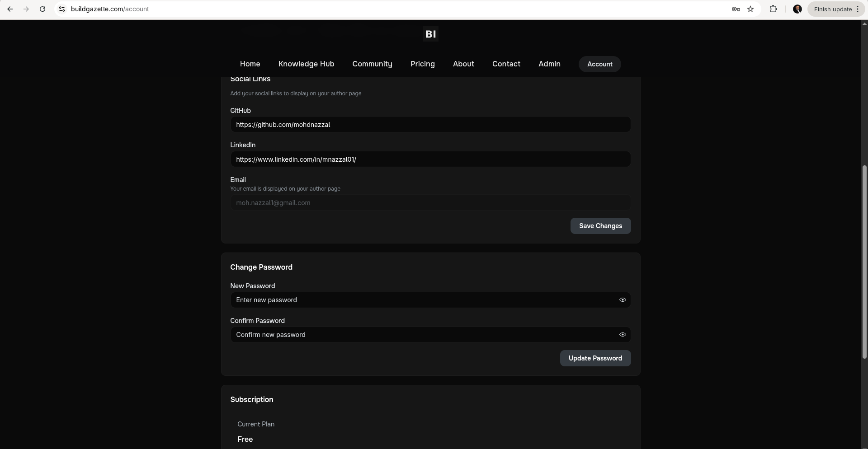Open the Home nav item
Image resolution: width=868 pixels, height=449 pixels.
click(x=250, y=64)
